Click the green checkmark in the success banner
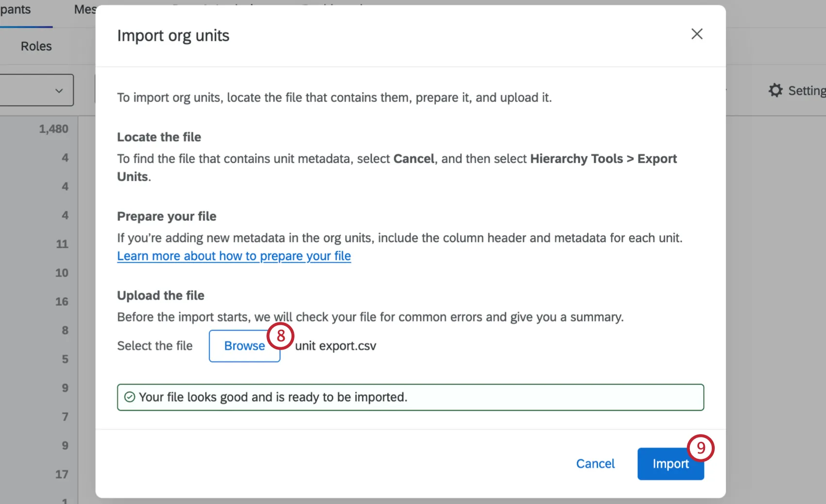Viewport: 826px width, 504px height. pyautogui.click(x=129, y=397)
